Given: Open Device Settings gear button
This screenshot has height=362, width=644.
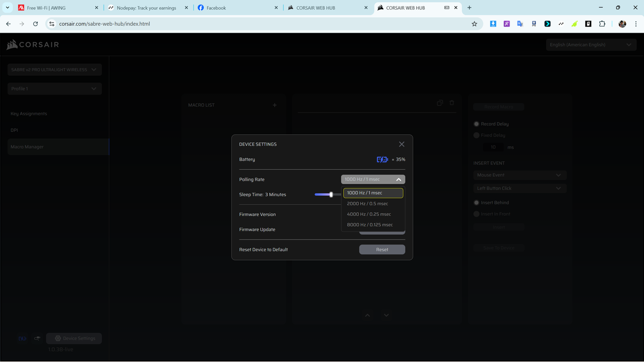Looking at the screenshot, I should click(74, 338).
